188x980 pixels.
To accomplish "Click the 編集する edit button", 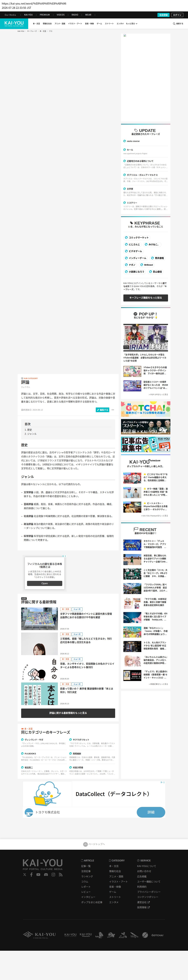I will click(x=102, y=410).
